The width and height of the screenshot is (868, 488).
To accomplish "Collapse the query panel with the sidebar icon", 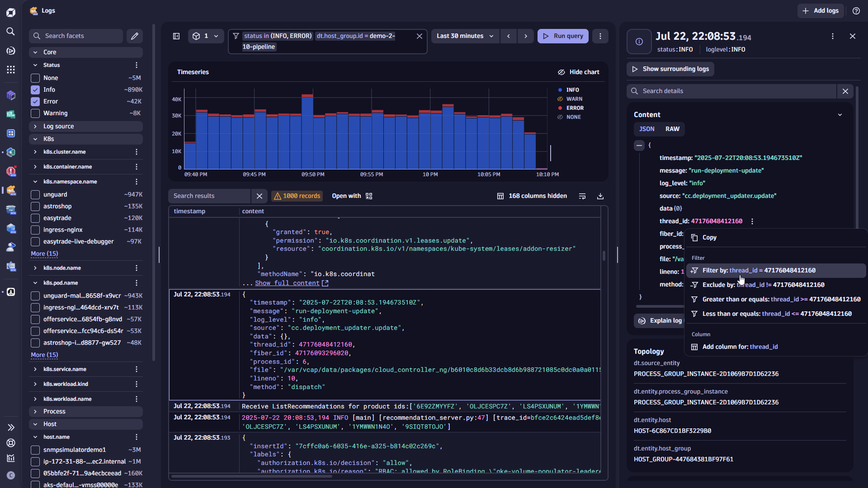I will click(176, 36).
